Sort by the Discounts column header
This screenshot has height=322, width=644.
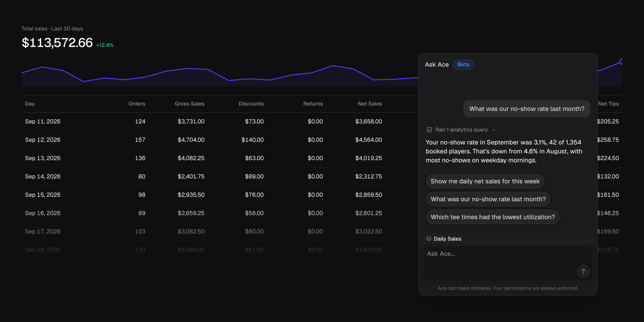point(251,104)
